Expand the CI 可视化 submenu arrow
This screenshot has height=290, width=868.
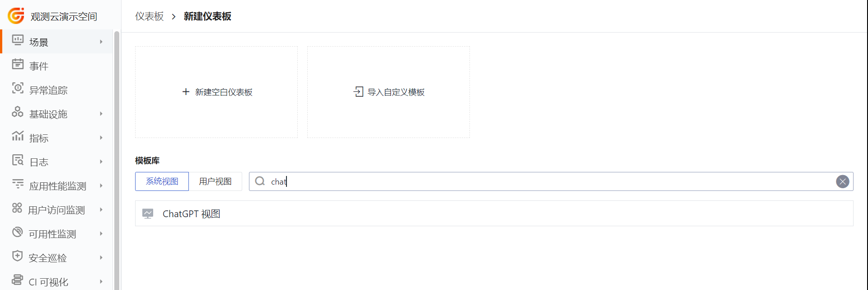tap(101, 281)
